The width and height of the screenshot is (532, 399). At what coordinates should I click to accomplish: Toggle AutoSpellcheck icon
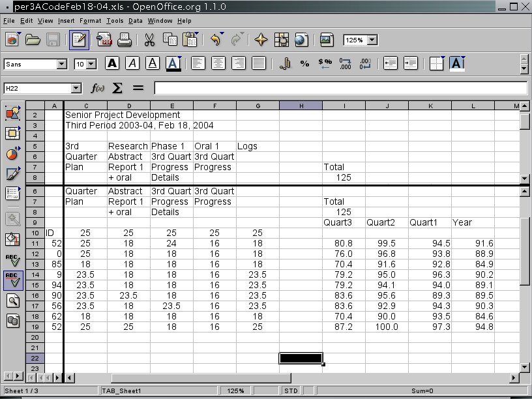coord(13,280)
